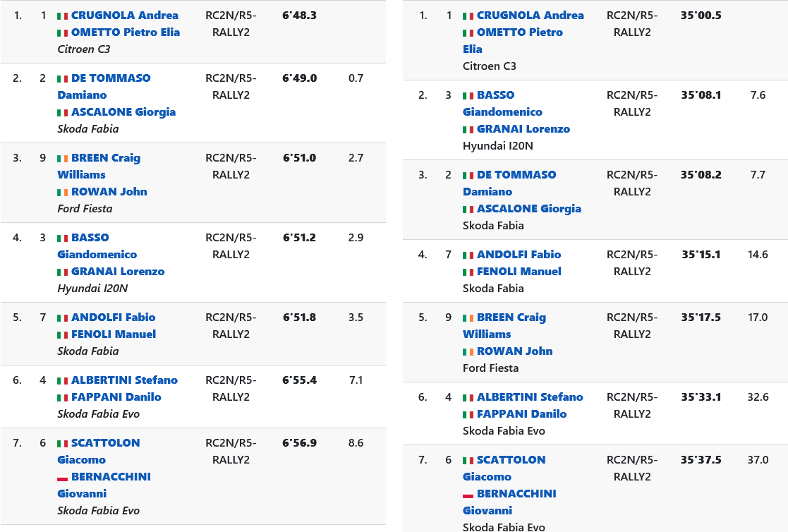788x532 pixels.
Task: Open the BASSO Giandomenico link in the 6'51.2 row
Action: [90, 238]
